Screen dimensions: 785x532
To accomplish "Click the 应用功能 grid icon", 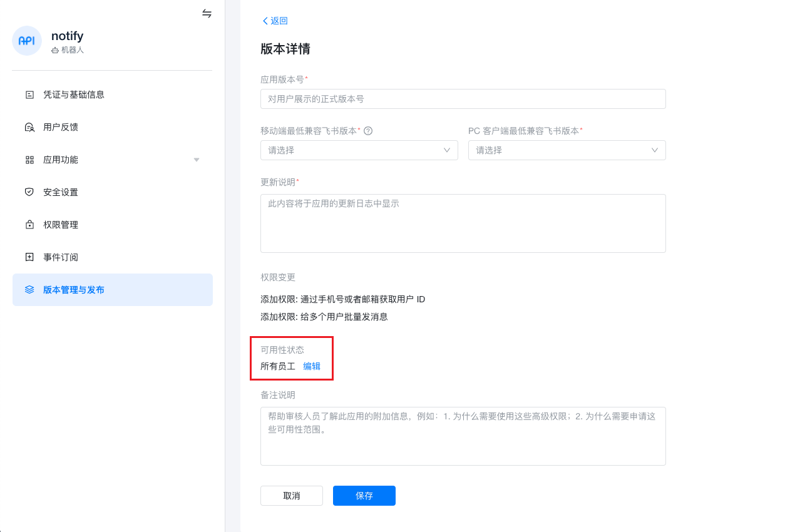I will tap(29, 160).
